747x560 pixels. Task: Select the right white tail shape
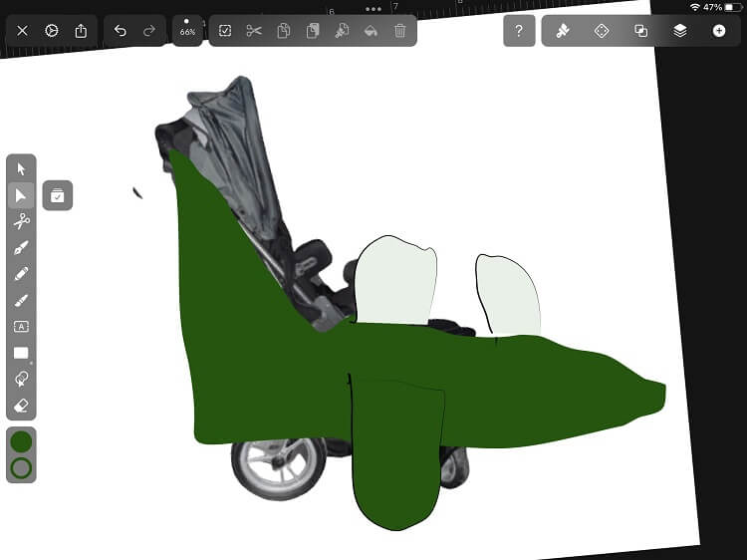coord(510,298)
